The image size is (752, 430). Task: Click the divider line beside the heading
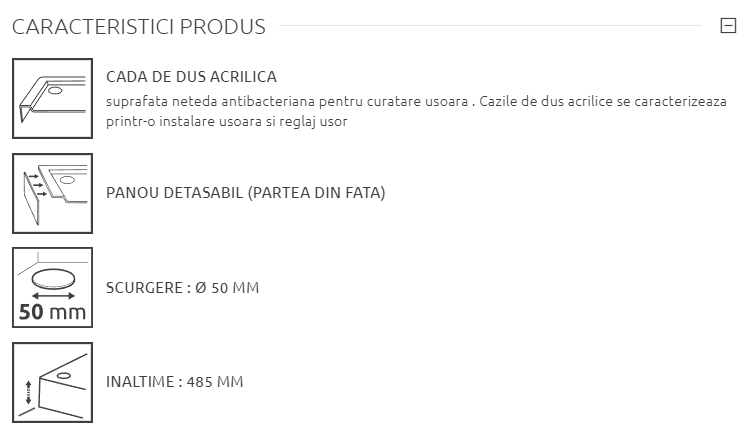[x=490, y=25]
